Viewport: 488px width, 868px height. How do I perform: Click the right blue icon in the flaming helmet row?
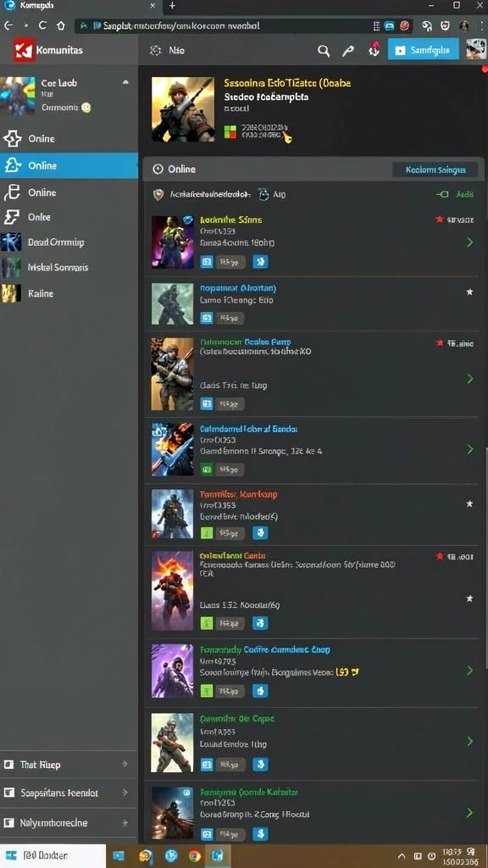coord(260,623)
